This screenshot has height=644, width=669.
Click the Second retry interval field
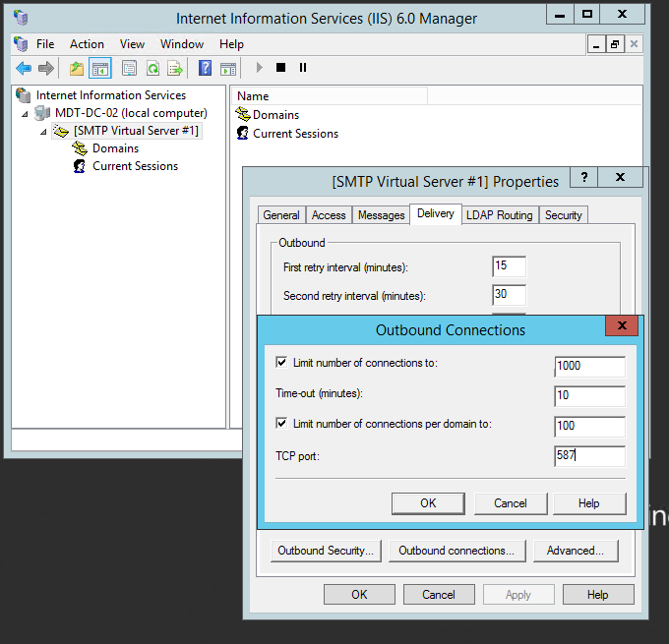[509, 295]
